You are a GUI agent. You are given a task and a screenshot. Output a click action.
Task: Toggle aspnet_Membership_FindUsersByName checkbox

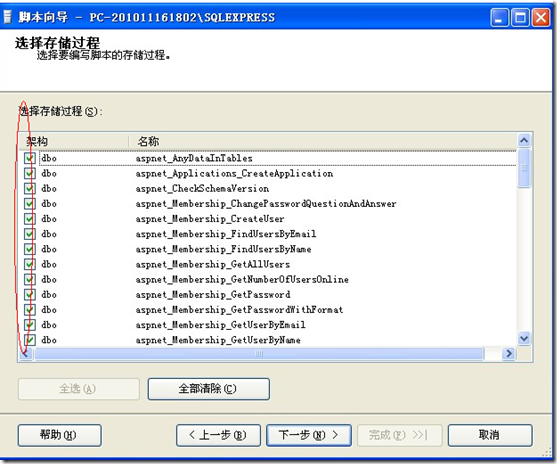[x=29, y=249]
